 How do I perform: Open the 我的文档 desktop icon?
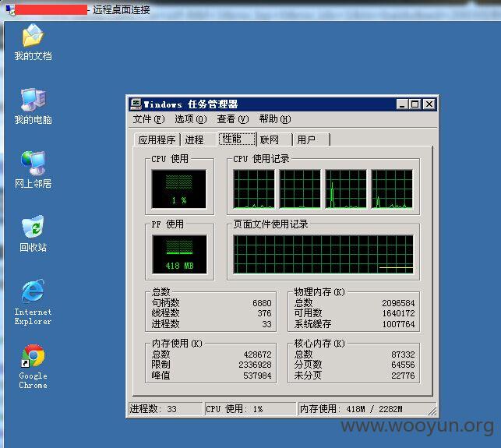33,42
